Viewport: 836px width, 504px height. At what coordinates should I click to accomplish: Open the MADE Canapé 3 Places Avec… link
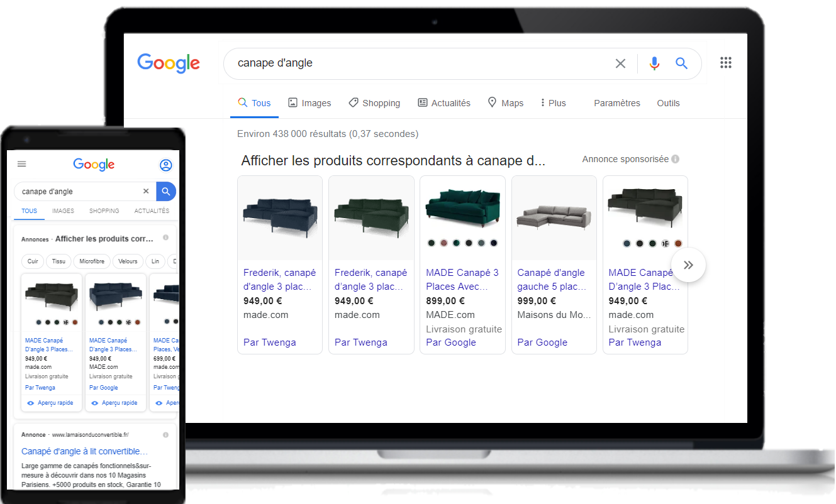coord(462,280)
